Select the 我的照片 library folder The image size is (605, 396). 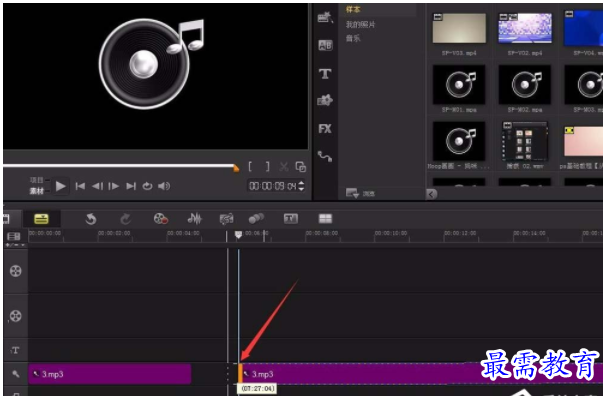pos(360,25)
